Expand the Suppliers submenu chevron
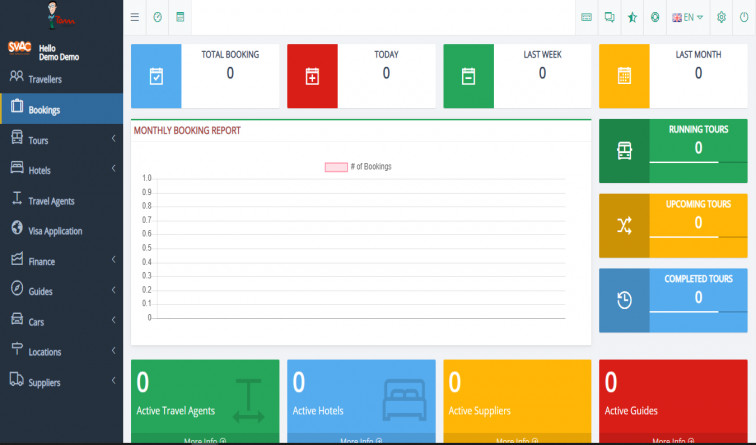Image resolution: width=756 pixels, height=445 pixels. 113,380
